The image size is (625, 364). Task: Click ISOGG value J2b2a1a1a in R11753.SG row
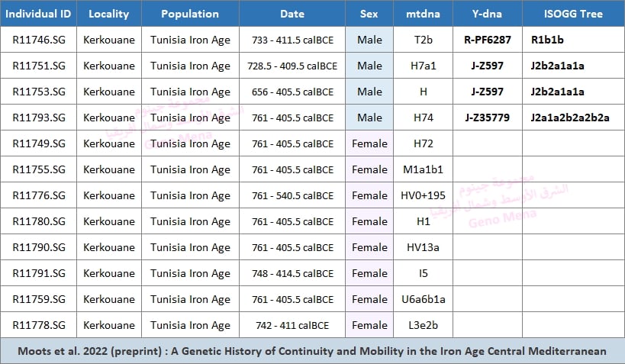coord(557,92)
